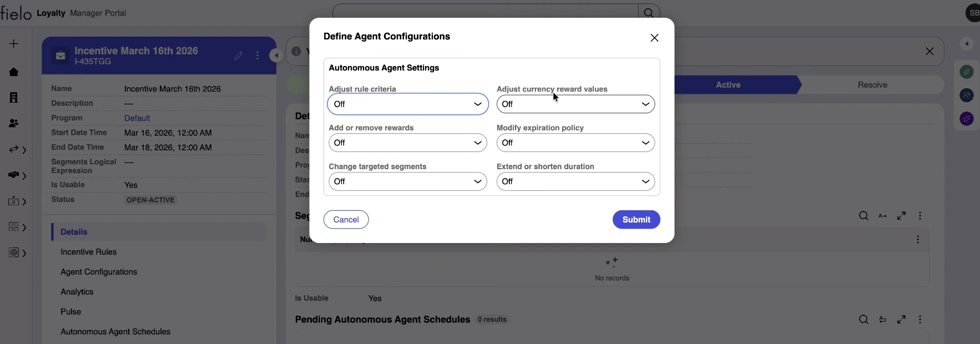Open the blue people icon in right rail

click(x=967, y=95)
